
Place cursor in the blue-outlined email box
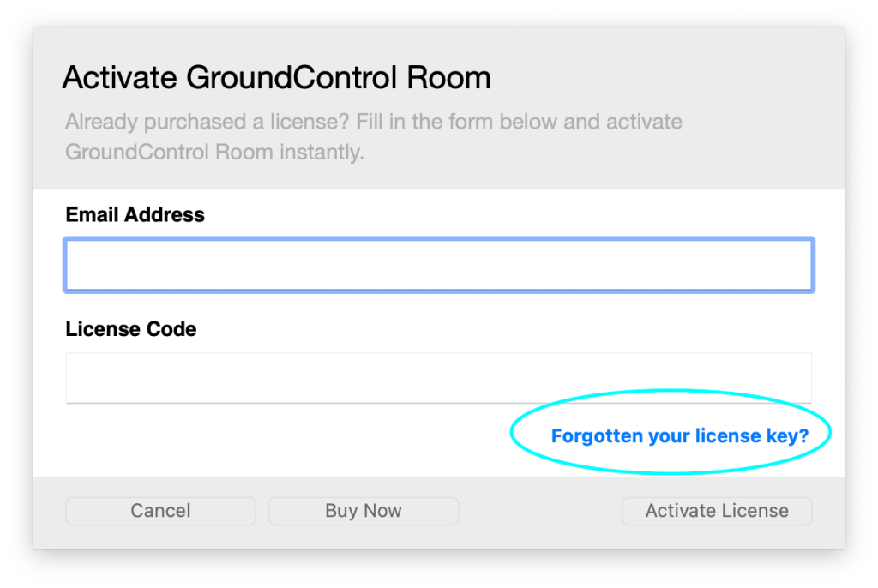[439, 265]
